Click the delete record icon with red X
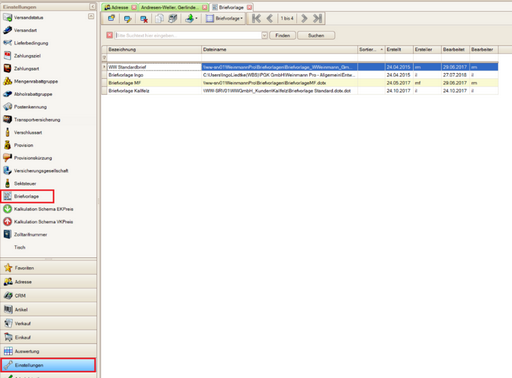The height and width of the screenshot is (378, 512). click(x=144, y=19)
